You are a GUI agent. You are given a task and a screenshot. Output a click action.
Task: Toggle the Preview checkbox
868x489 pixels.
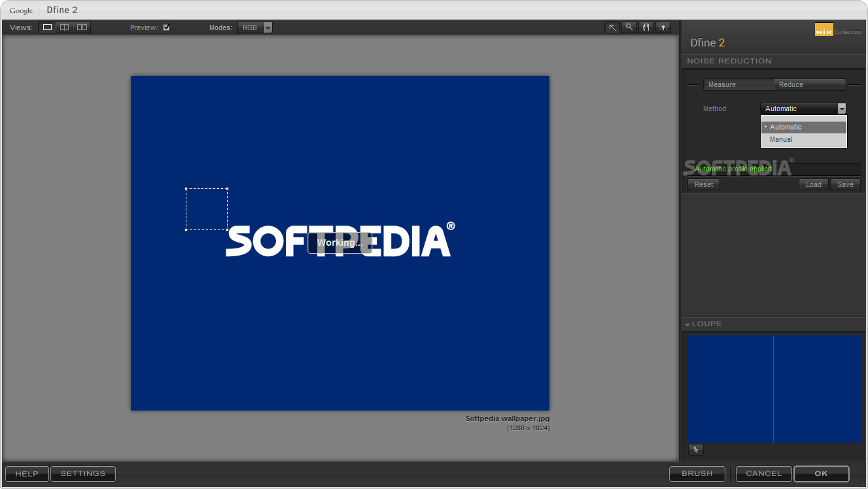166,27
